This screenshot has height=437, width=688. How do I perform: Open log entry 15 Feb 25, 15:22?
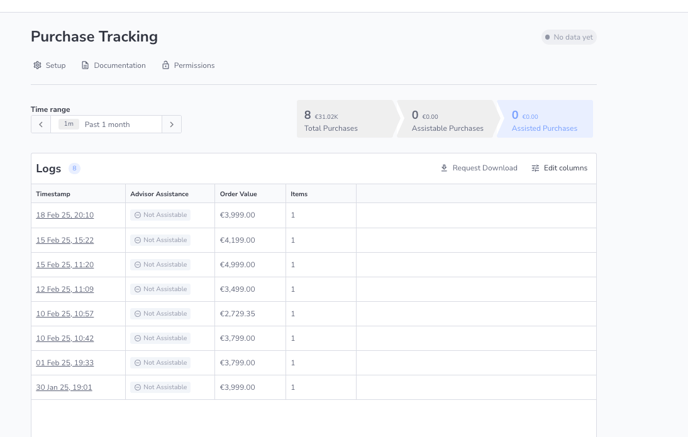click(x=65, y=240)
